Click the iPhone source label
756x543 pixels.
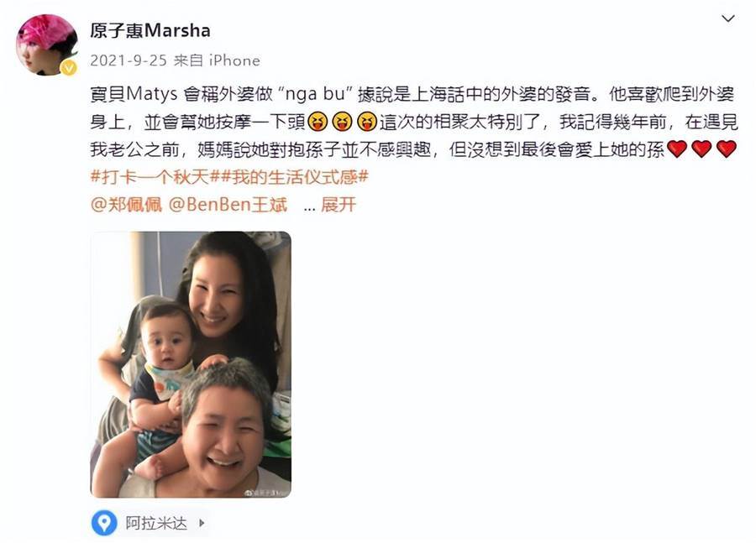[234, 60]
